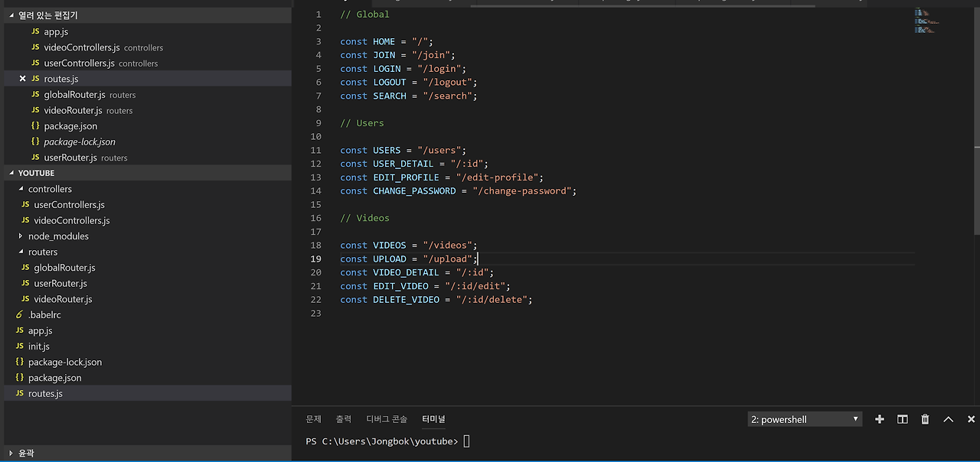This screenshot has height=462, width=980.
Task: Switch to the Output (출력) tab
Action: tap(343, 419)
